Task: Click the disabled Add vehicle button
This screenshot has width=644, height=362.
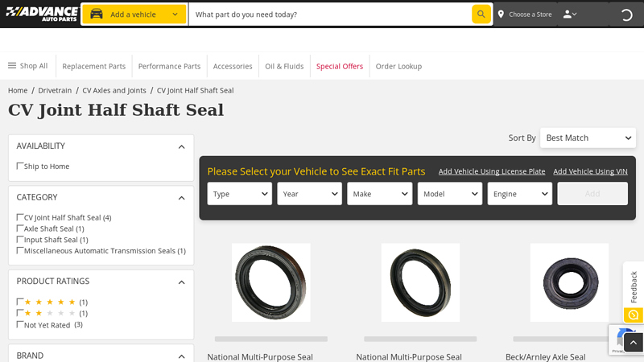Action: click(592, 194)
